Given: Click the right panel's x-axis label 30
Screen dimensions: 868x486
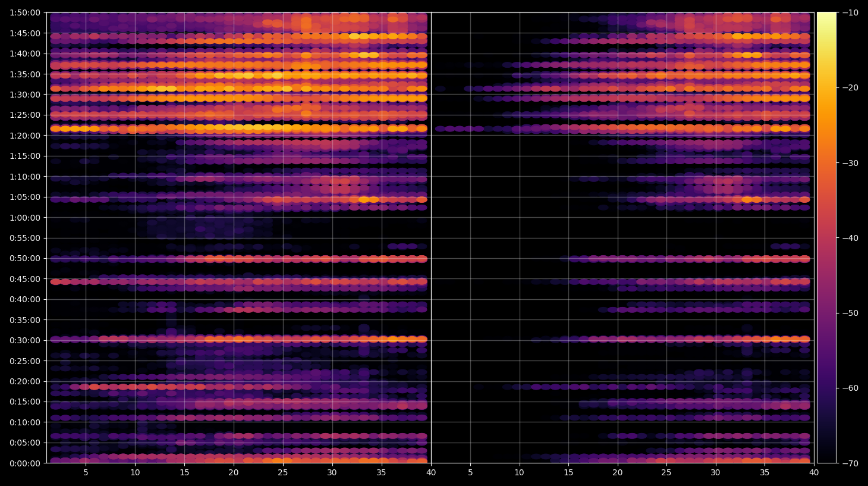Looking at the screenshot, I should click(715, 473).
